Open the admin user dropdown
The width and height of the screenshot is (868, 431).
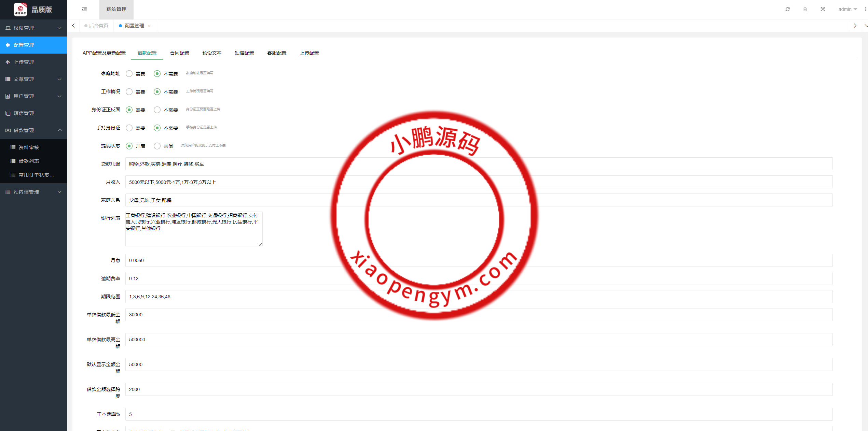(847, 10)
